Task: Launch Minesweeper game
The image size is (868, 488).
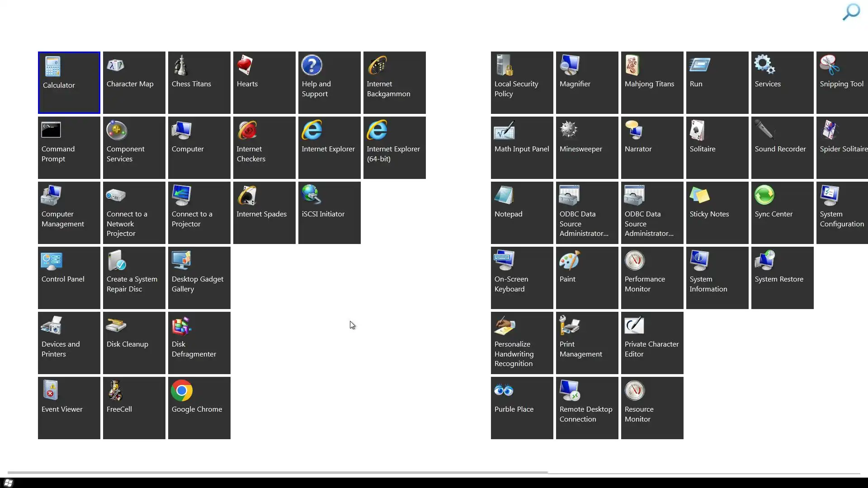Action: point(587,147)
